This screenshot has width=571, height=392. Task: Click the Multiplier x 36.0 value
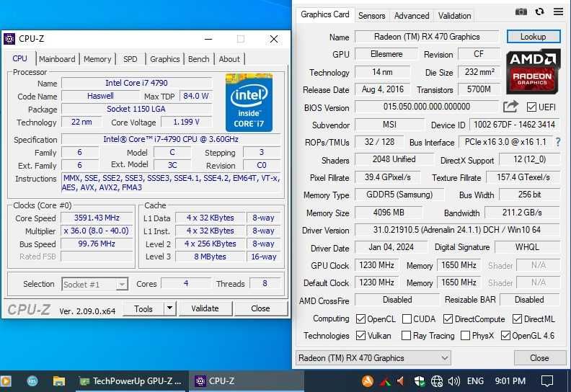[97, 231]
